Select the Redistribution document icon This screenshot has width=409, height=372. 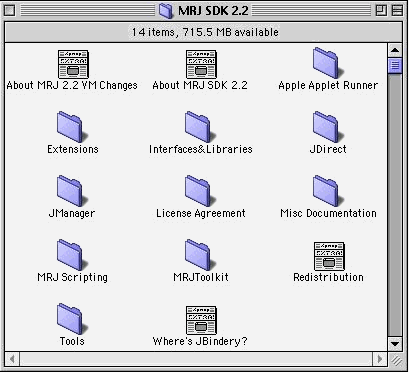pyautogui.click(x=329, y=257)
